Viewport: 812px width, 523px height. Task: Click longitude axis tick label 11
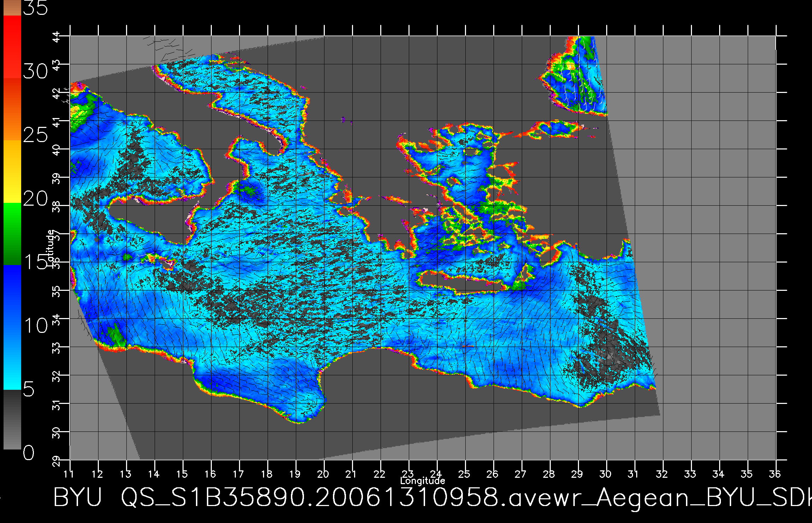pyautogui.click(x=69, y=474)
